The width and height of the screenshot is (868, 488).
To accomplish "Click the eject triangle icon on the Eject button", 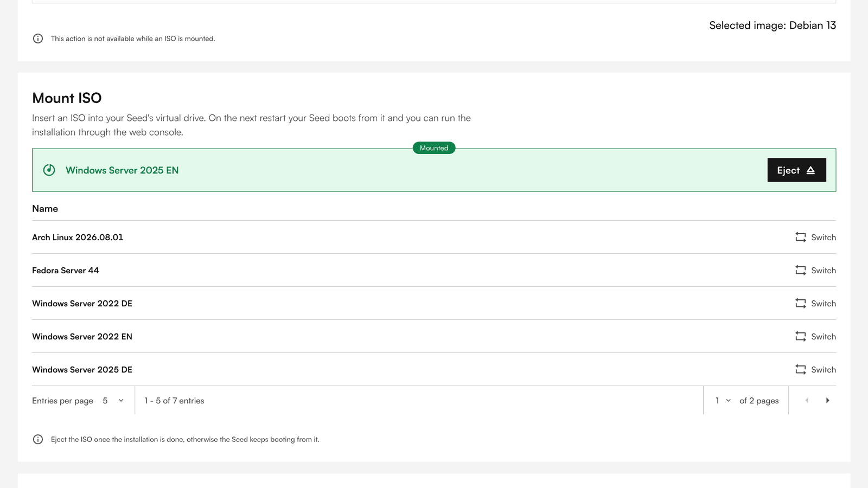I will [810, 170].
